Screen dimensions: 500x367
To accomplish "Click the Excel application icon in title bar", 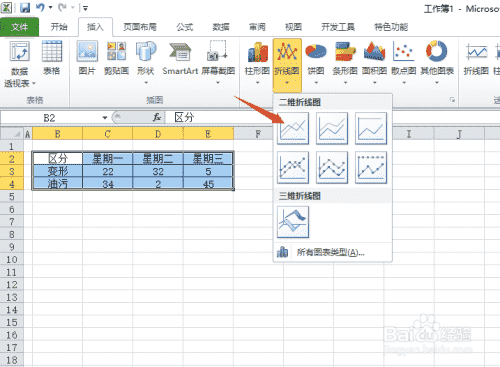I will [7, 7].
